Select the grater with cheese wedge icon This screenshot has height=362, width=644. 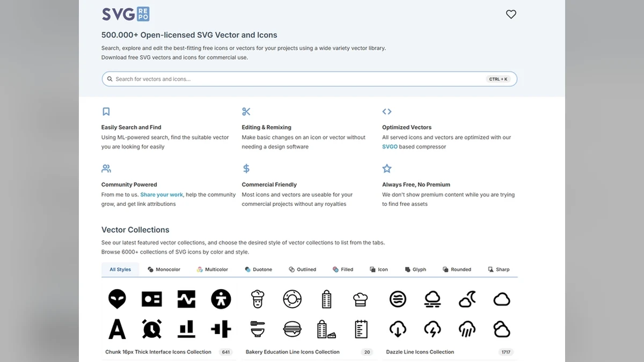tap(326, 329)
